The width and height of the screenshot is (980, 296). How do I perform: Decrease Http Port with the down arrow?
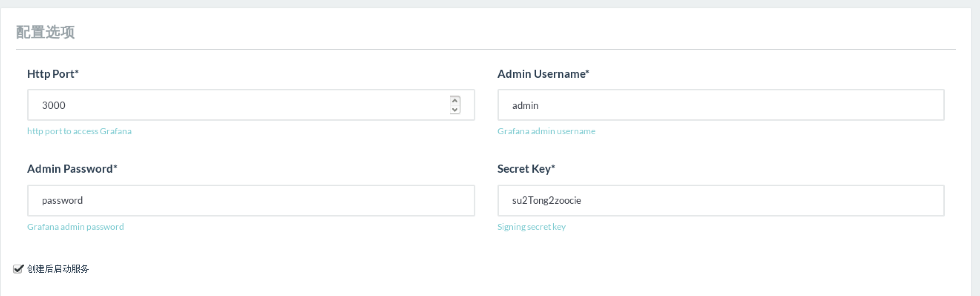click(x=455, y=110)
